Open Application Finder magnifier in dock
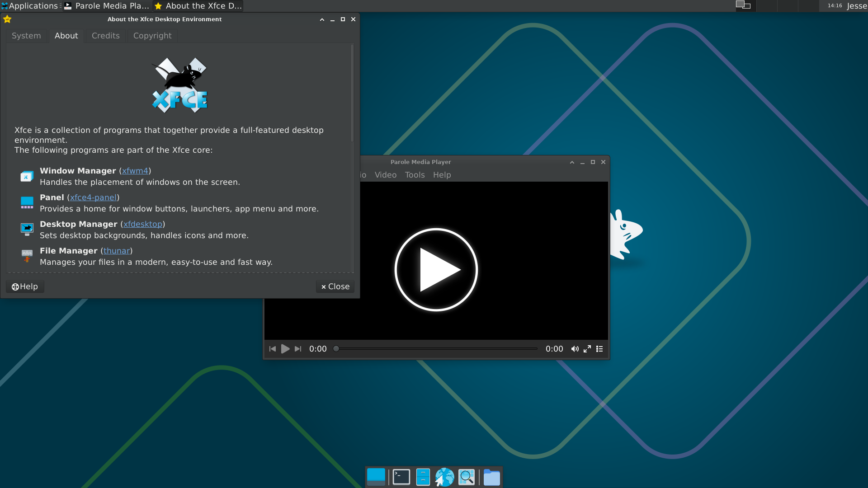The height and width of the screenshot is (488, 868). 467,477
